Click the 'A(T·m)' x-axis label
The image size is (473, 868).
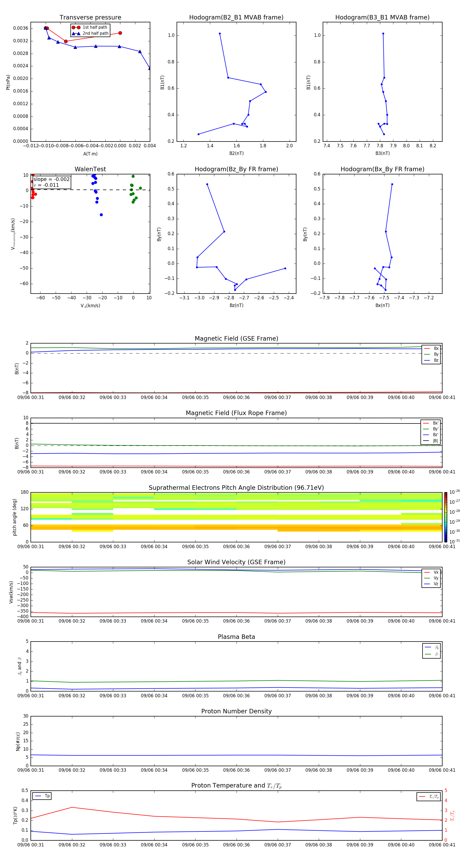tap(90, 154)
